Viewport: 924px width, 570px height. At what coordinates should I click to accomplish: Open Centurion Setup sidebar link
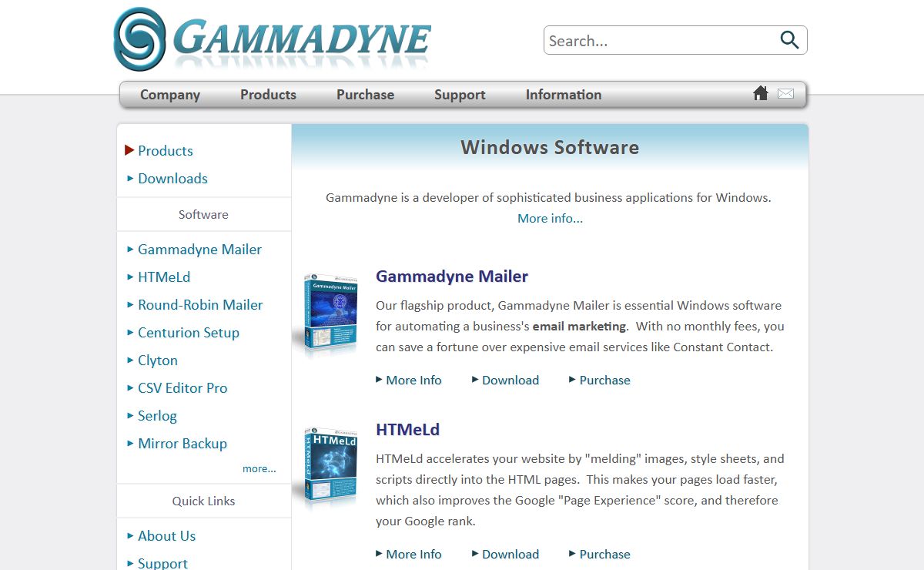[189, 333]
